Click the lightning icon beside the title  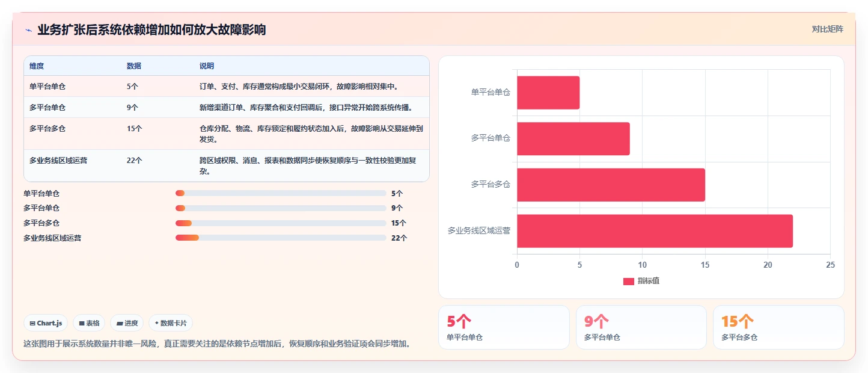point(28,30)
